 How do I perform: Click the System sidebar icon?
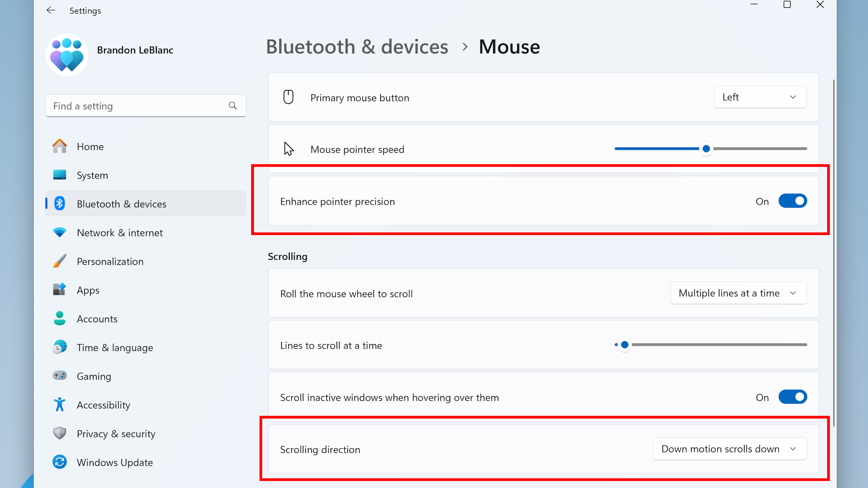[59, 175]
